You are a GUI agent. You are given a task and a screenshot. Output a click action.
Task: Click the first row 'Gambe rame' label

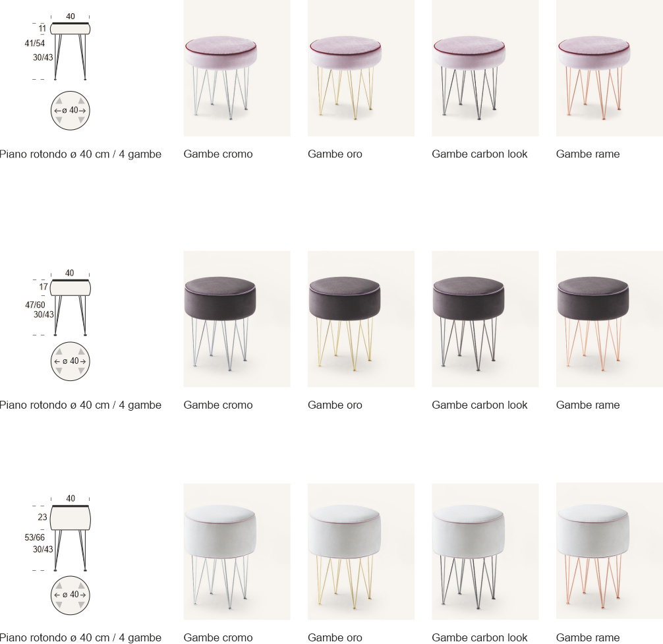click(588, 154)
